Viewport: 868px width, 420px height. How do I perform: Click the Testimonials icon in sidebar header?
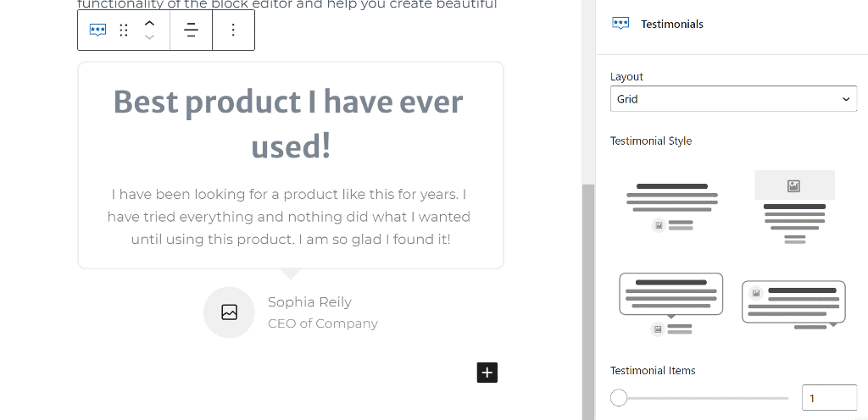pos(620,24)
